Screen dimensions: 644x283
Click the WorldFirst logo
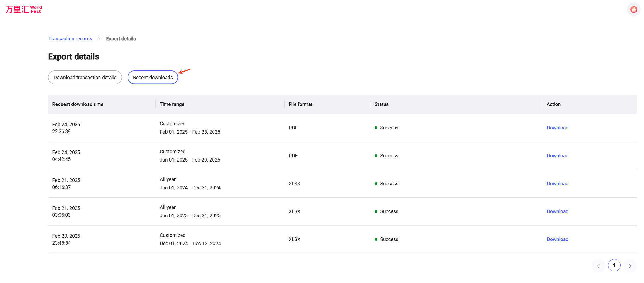pyautogui.click(x=23, y=9)
